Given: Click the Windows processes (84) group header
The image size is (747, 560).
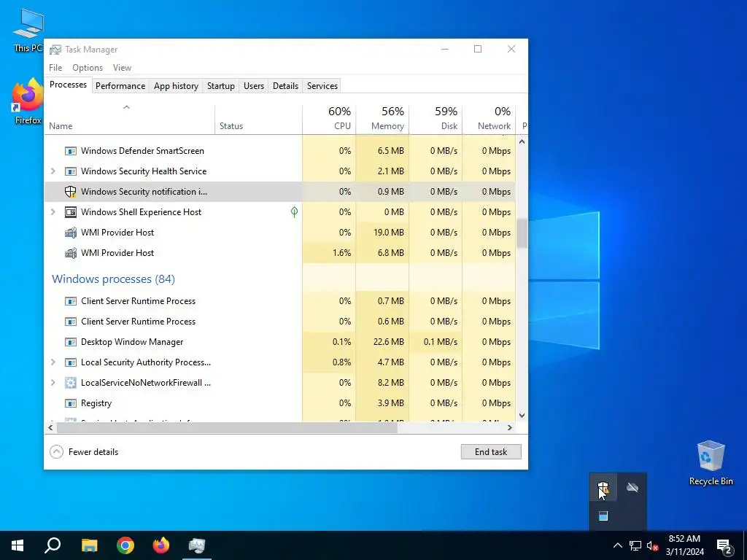Looking at the screenshot, I should 113,279.
